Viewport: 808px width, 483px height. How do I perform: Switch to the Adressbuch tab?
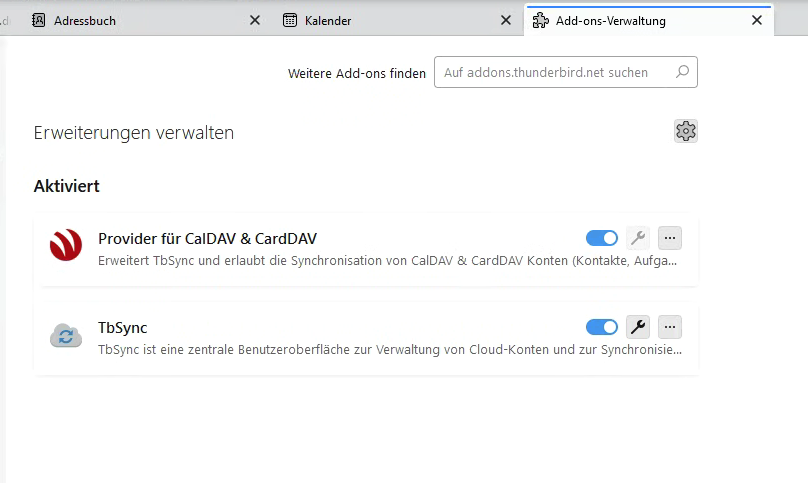(x=120, y=20)
